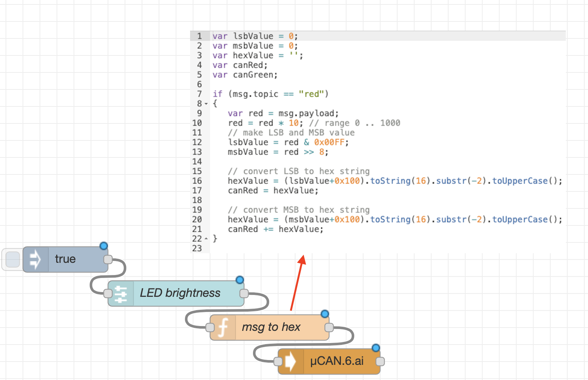Click output port of msg to hex node
The height and width of the screenshot is (380, 588).
click(329, 328)
